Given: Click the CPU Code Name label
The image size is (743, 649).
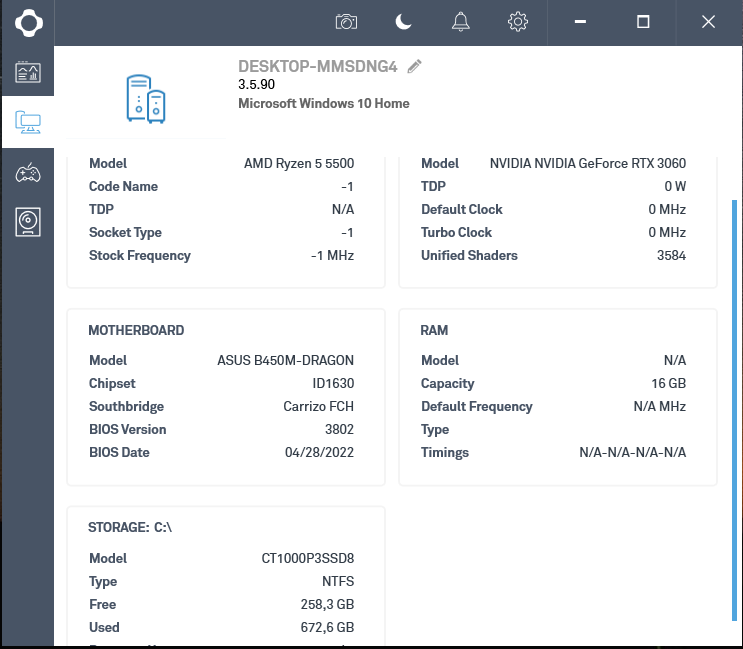Looking at the screenshot, I should click(x=123, y=186).
